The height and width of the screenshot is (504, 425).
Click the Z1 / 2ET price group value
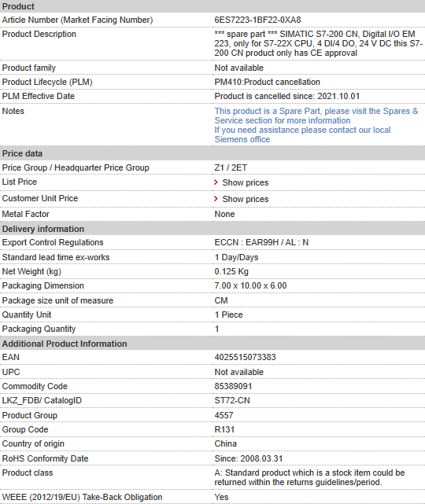click(231, 167)
